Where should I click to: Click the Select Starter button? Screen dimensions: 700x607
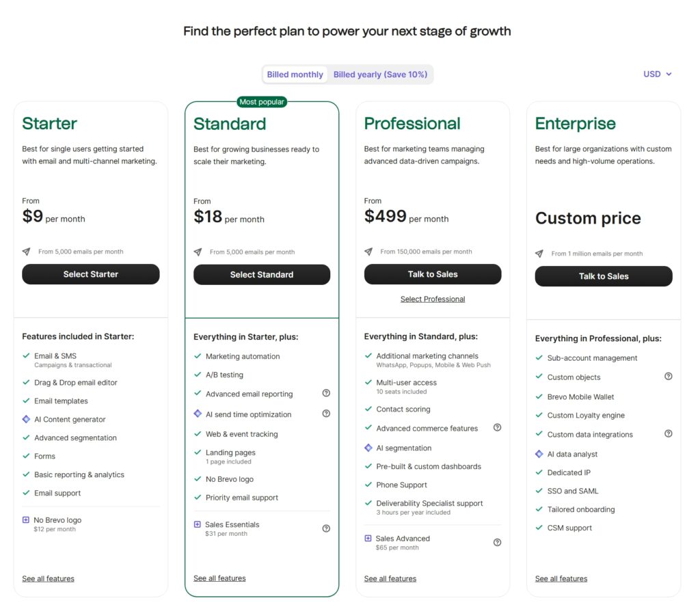pos(91,274)
